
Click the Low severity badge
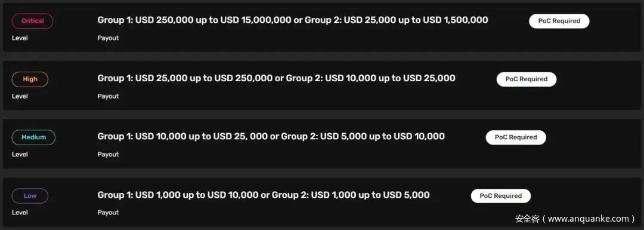click(x=30, y=196)
